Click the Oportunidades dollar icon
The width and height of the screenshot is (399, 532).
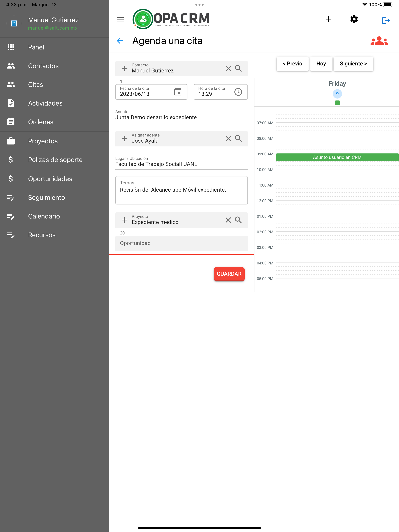point(11,179)
